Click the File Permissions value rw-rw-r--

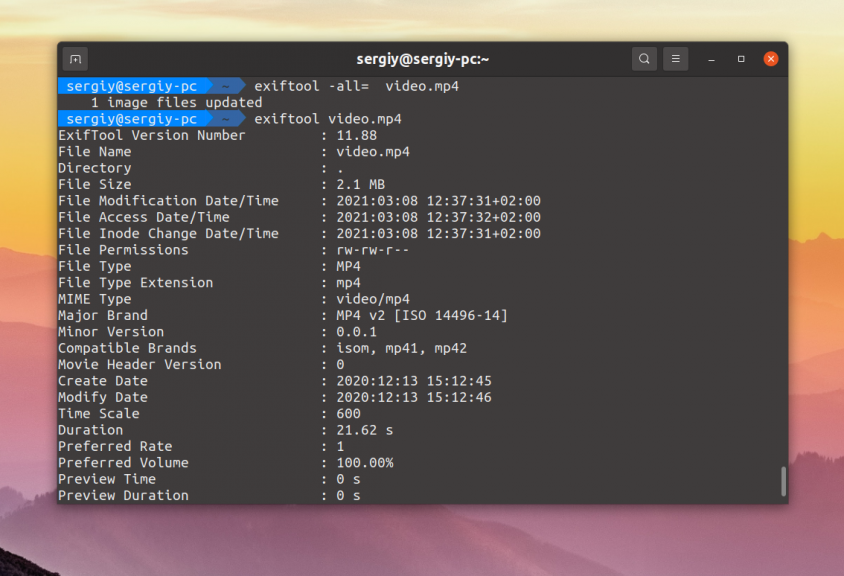(x=372, y=250)
